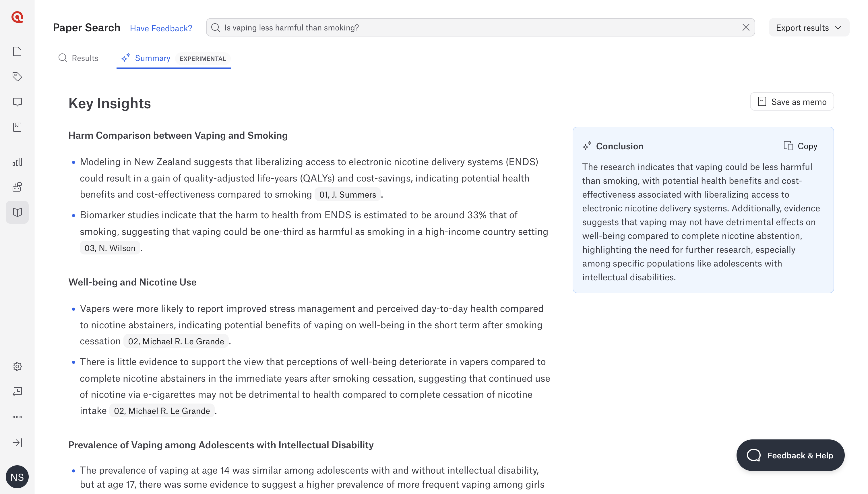Screen dimensions: 868x494
Task: Open the comment bubble sidebar icon
Action: coord(17,102)
